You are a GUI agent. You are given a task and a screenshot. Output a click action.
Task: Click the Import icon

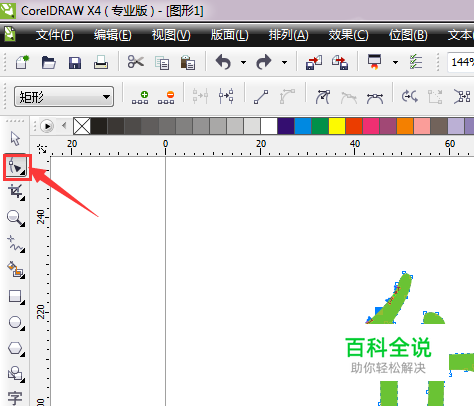pos(314,62)
